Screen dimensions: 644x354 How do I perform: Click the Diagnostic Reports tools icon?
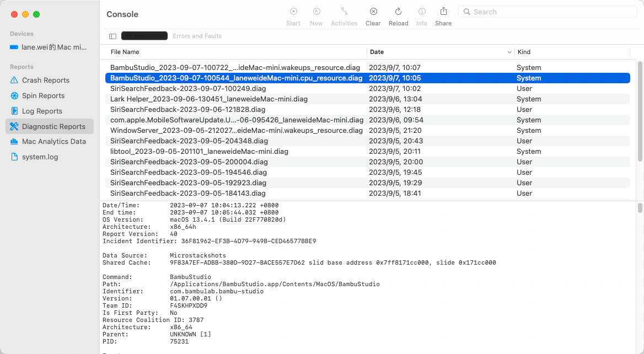(x=14, y=126)
